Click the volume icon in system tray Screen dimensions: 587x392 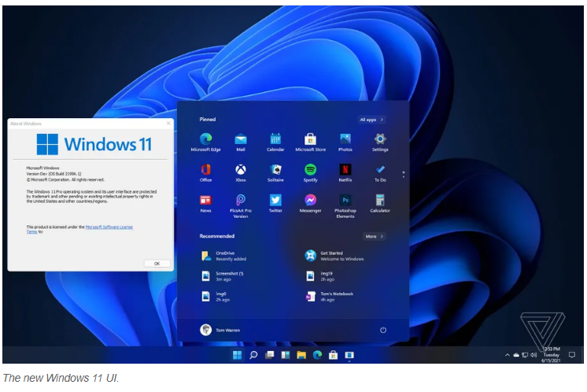point(533,354)
